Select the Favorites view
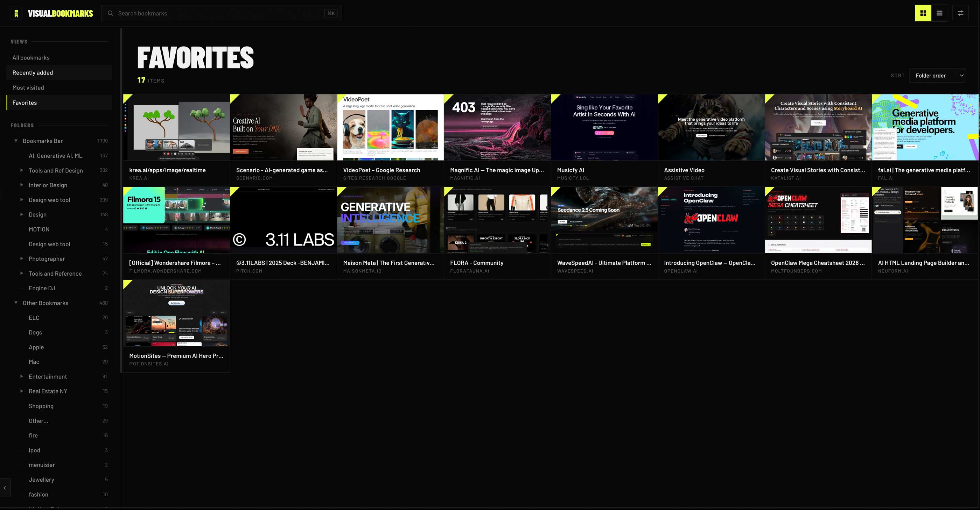The height and width of the screenshot is (510, 980). 59,103
